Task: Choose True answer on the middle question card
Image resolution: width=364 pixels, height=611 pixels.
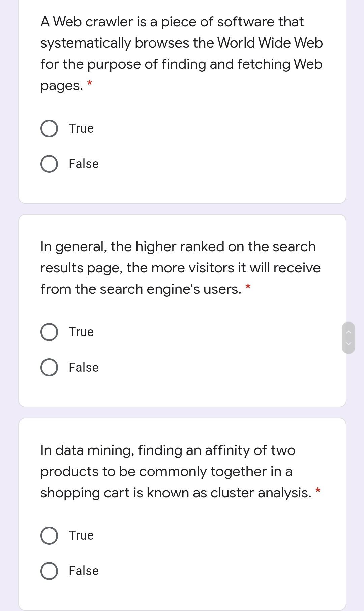Action: [x=49, y=332]
